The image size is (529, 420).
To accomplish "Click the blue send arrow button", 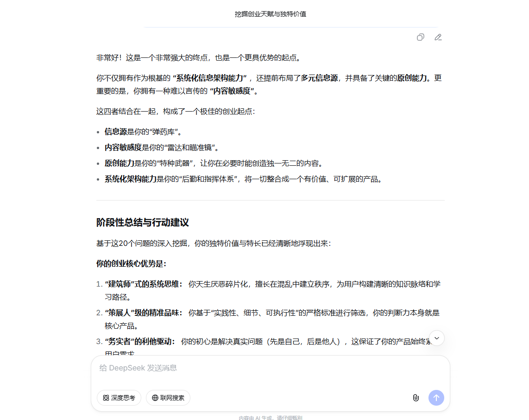I will pos(436,398).
